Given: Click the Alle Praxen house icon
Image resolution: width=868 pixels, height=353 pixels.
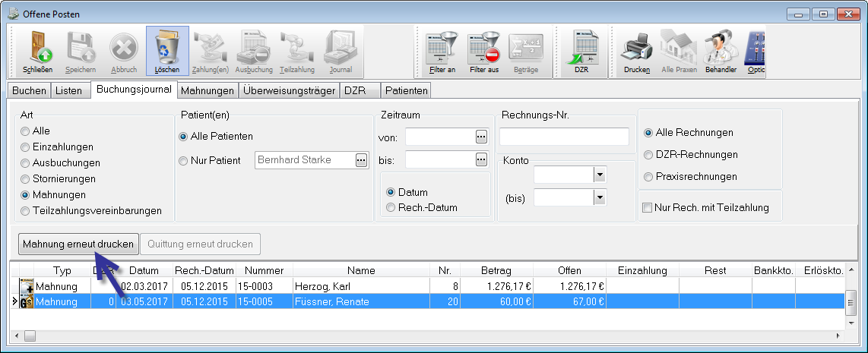Looking at the screenshot, I should (679, 48).
